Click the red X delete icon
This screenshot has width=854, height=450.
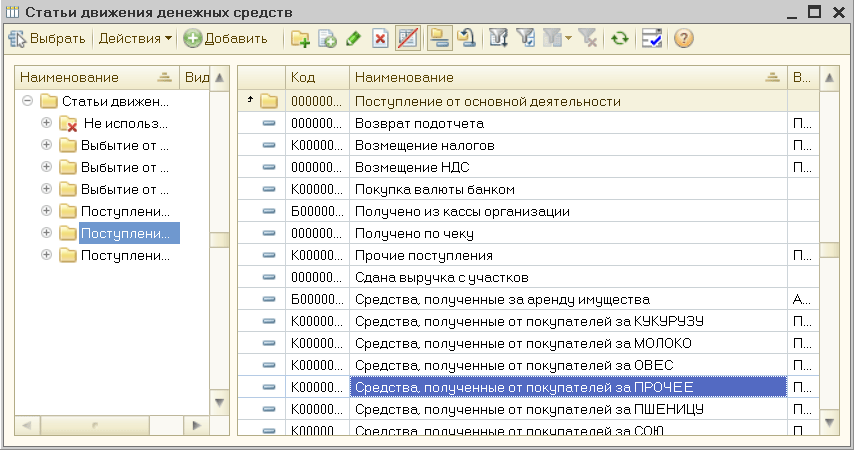[380, 39]
